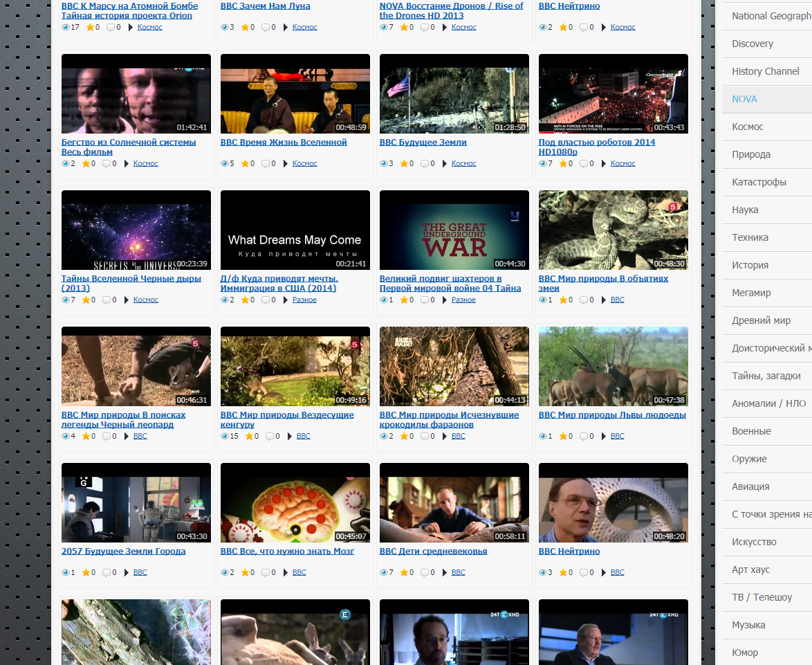Click 'The Great Underground War' thumbnail
Screen dimensions: 812x665
[x=454, y=230]
